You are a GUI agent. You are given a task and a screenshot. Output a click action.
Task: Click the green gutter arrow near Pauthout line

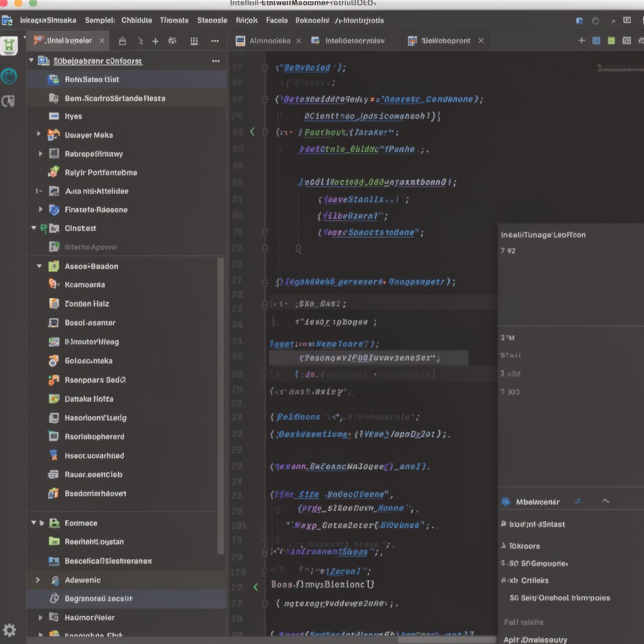tap(252, 132)
